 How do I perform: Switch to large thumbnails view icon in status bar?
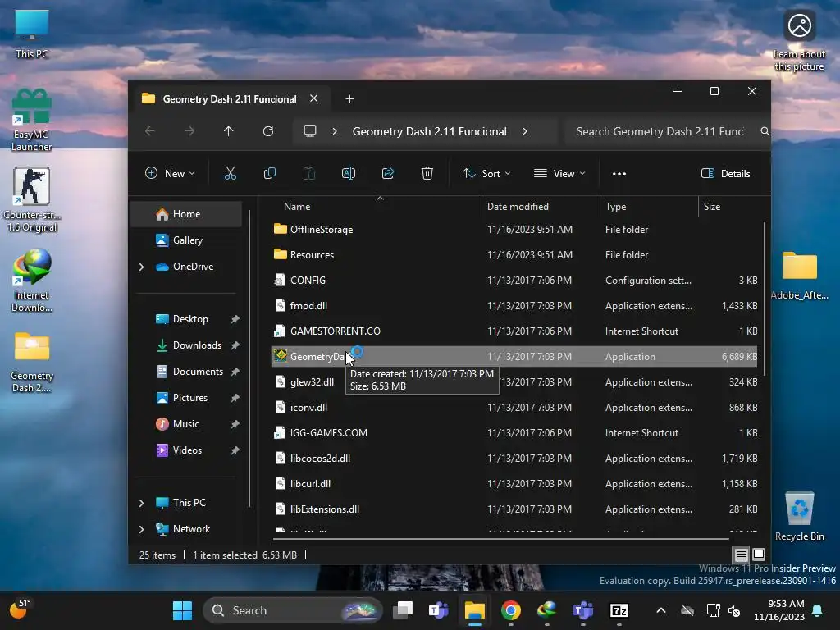pos(759,555)
